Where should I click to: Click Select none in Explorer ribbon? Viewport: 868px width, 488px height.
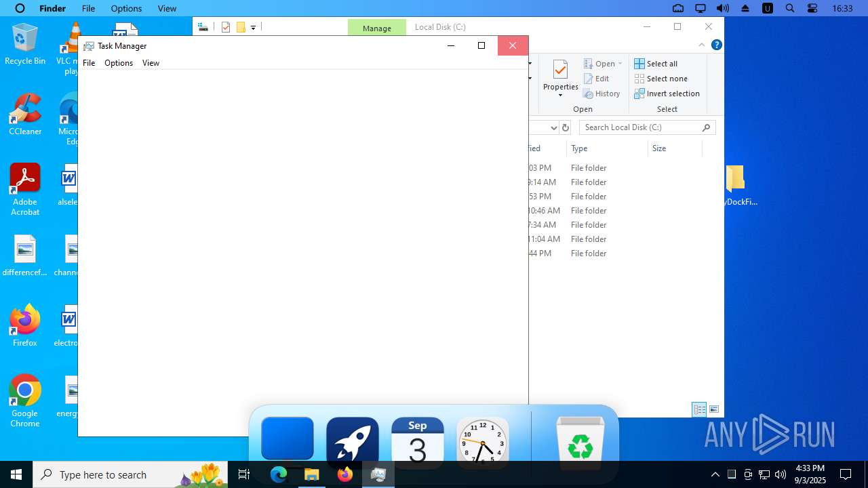[660, 79]
